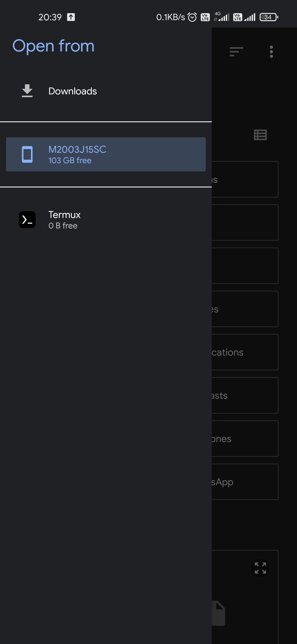Select M2003J15SC internal storage
This screenshot has width=297, height=644.
click(x=106, y=154)
